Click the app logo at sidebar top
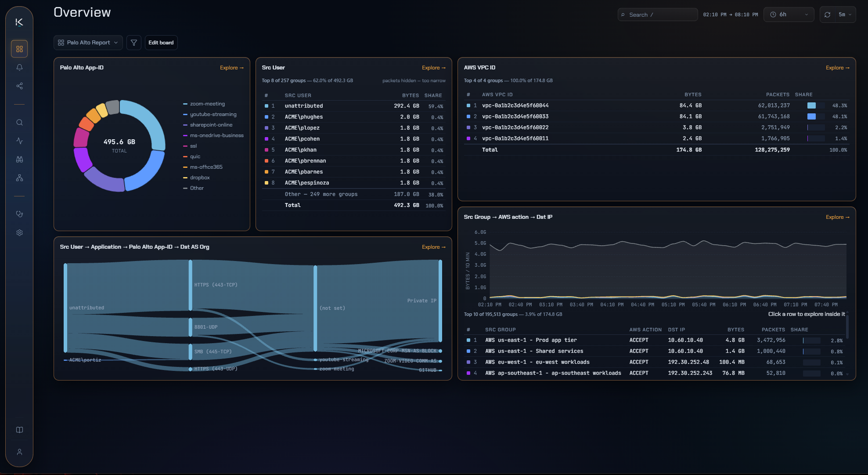 tap(19, 22)
